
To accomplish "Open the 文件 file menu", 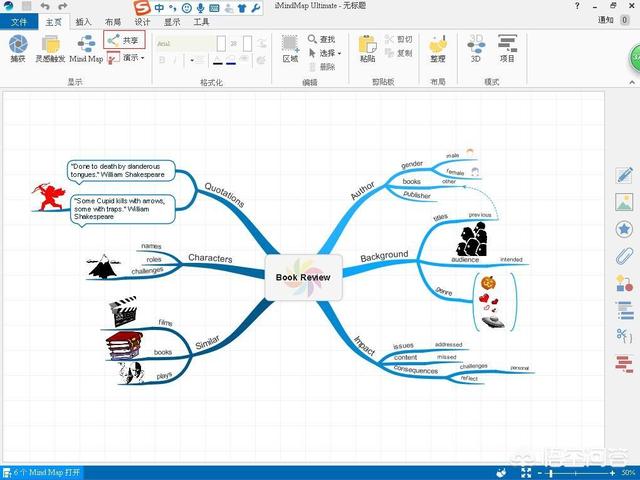I will pos(18,21).
